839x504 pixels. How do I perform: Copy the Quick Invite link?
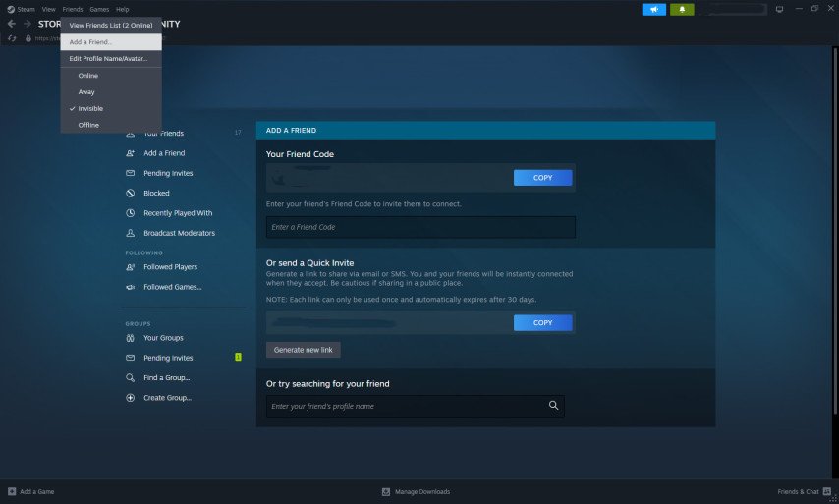tap(542, 322)
